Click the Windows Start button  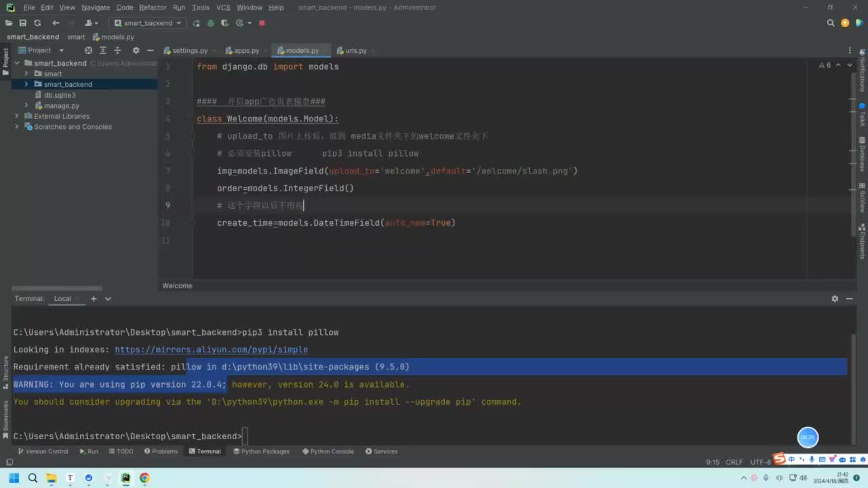click(14, 478)
